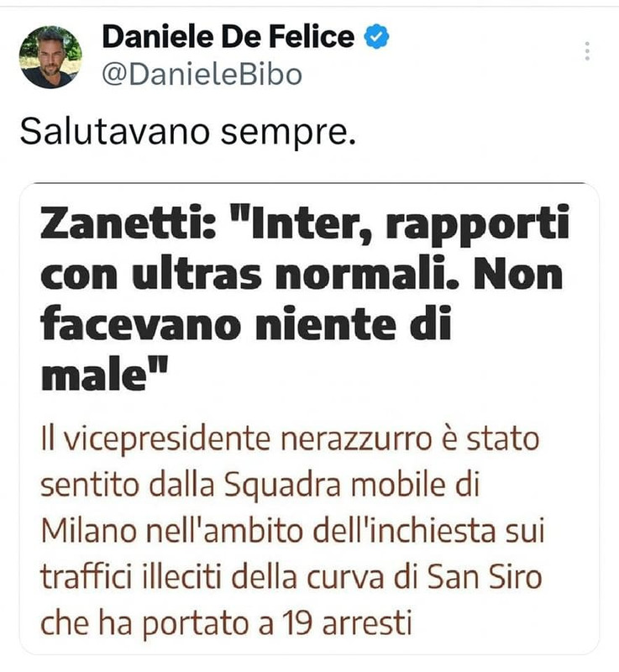Open the quoted Zanetti article headline
The height and width of the screenshot is (672, 619).
305,298
